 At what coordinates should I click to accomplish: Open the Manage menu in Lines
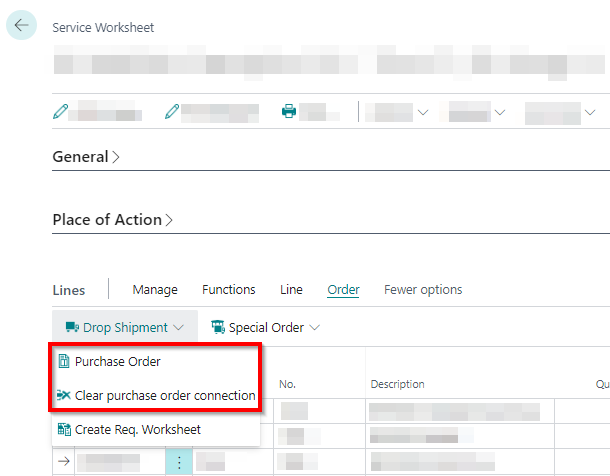click(x=155, y=290)
